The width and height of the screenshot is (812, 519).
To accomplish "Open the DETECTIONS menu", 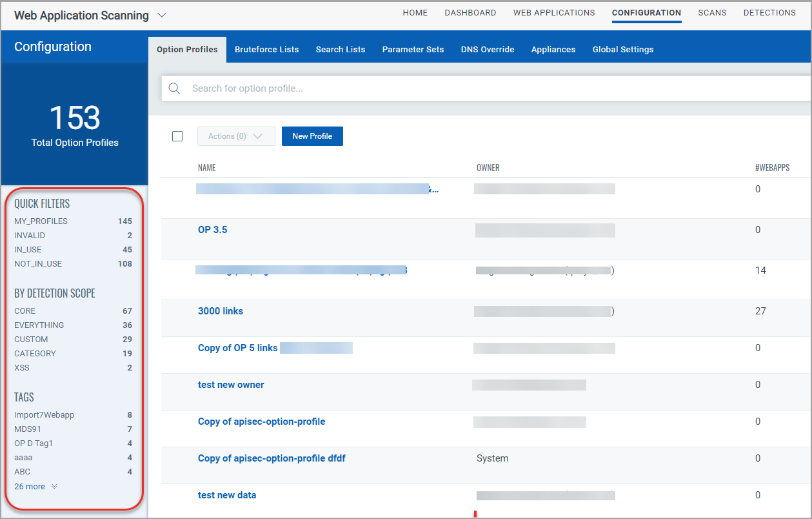I will coord(769,13).
